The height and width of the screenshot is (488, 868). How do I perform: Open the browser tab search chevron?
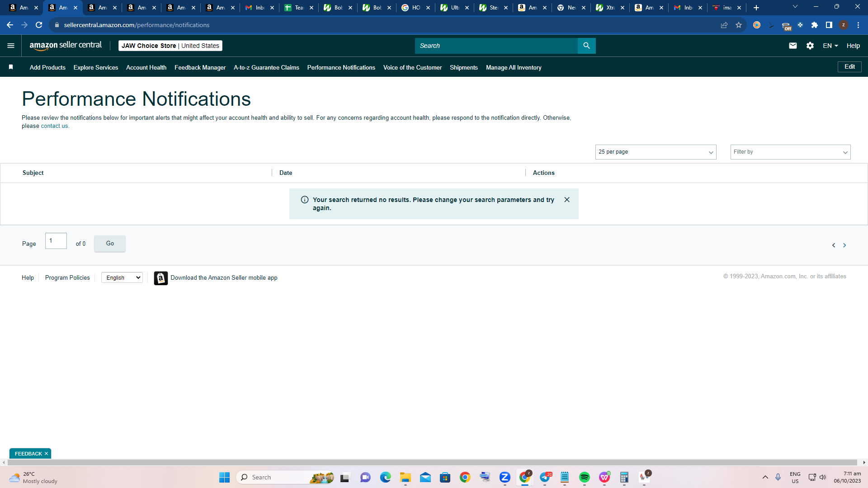(x=795, y=7)
